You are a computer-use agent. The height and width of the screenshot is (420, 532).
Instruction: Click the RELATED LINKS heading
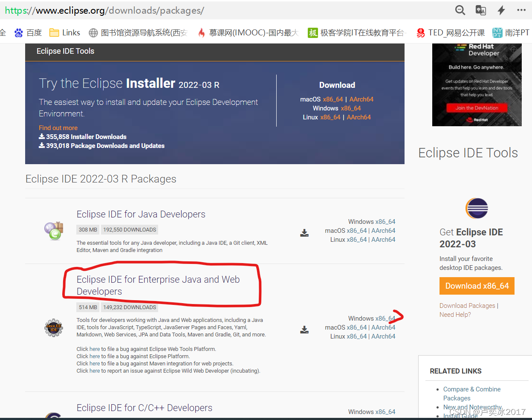point(456,371)
